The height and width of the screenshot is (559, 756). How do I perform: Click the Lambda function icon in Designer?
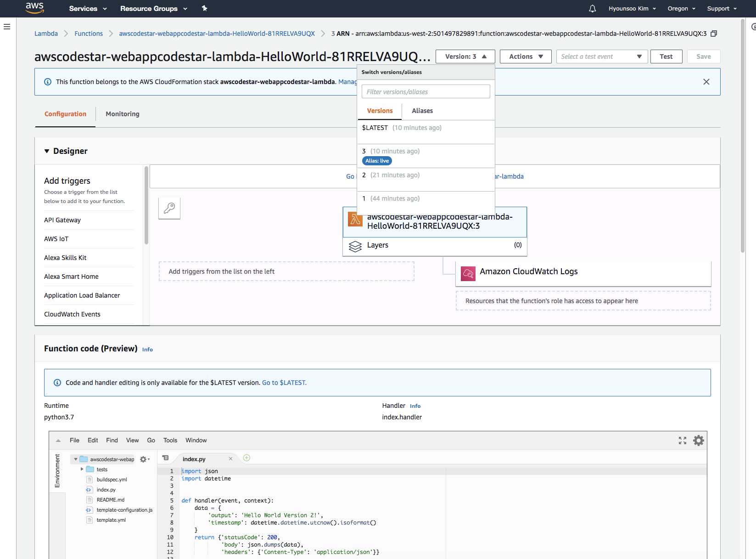tap(355, 220)
